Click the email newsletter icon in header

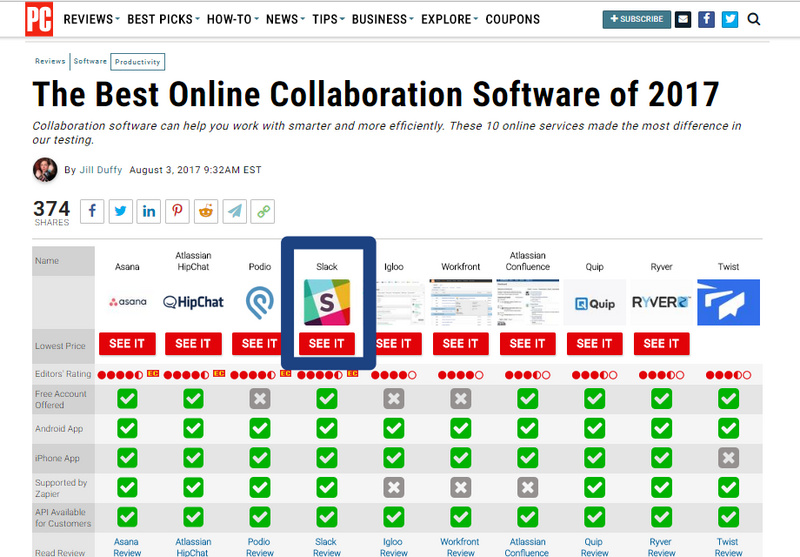(683, 19)
